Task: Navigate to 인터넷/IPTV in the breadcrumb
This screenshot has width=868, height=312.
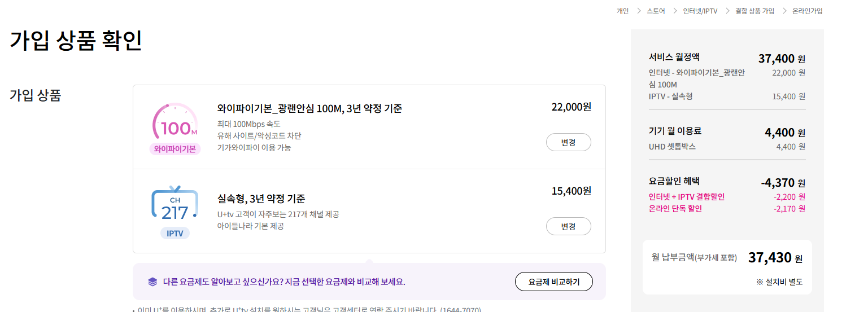Action: (700, 11)
